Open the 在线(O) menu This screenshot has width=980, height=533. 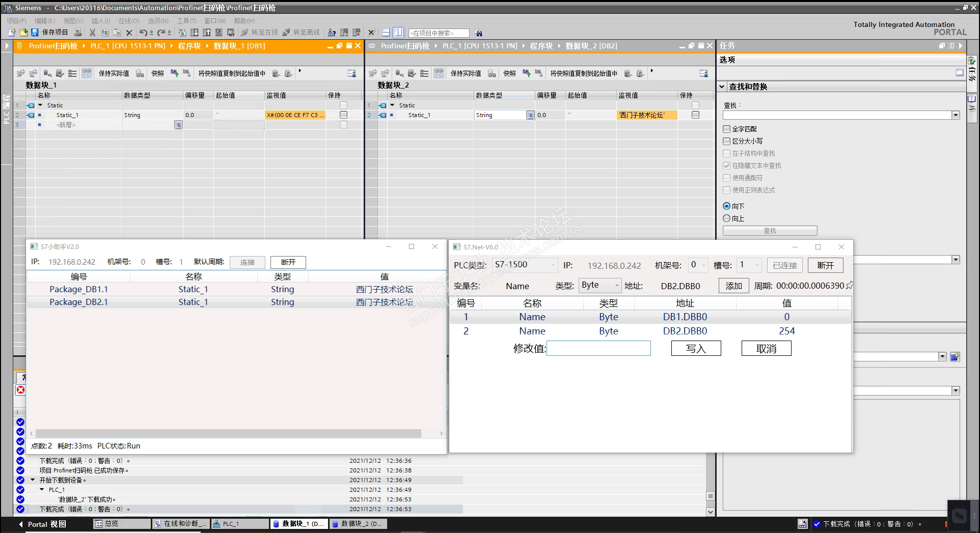coord(129,21)
